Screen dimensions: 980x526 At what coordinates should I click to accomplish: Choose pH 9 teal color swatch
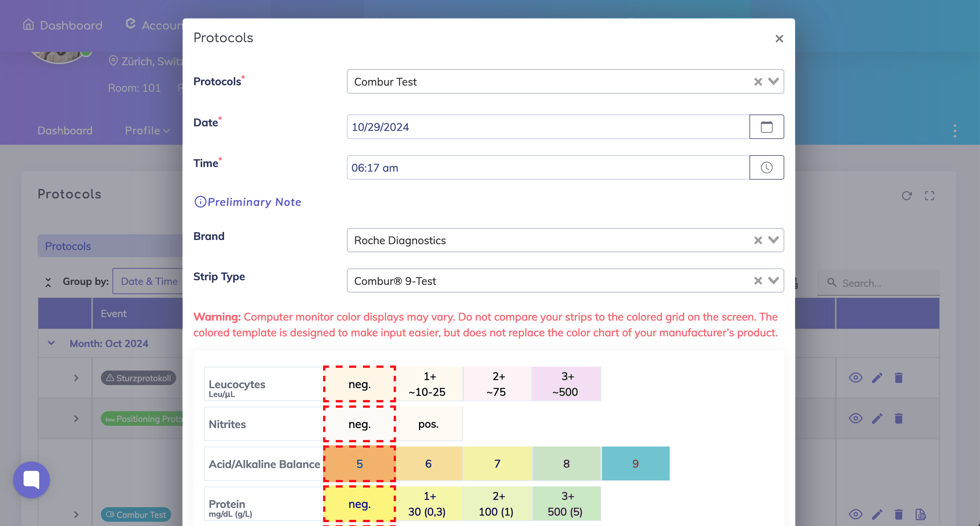pos(635,464)
